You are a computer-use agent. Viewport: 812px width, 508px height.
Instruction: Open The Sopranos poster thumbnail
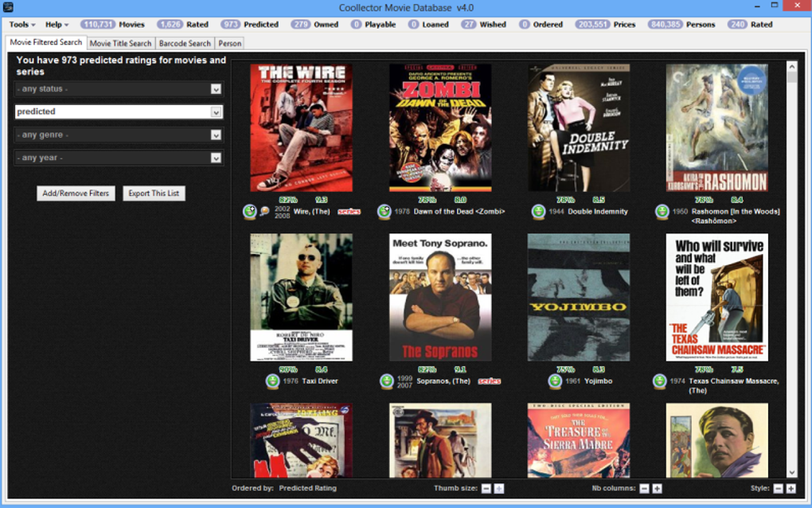(x=440, y=297)
